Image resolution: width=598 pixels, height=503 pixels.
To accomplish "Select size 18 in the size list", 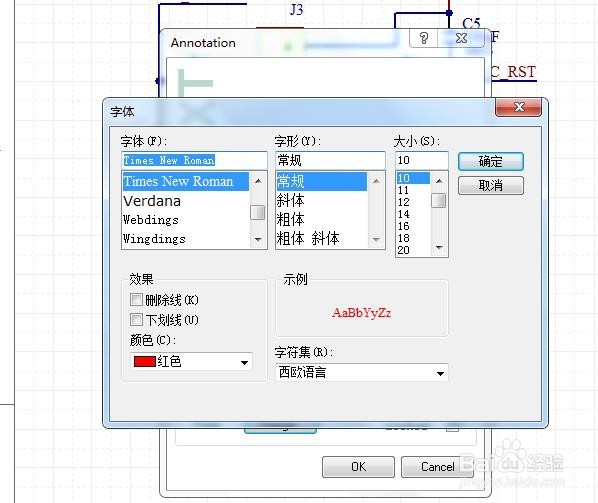I will click(x=413, y=238).
